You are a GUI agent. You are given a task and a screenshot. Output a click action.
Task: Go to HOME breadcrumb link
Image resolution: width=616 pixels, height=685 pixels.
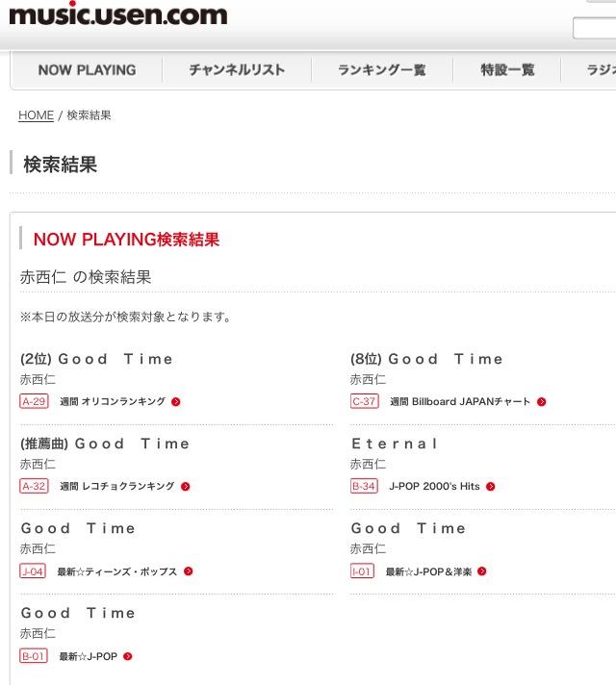tap(36, 115)
